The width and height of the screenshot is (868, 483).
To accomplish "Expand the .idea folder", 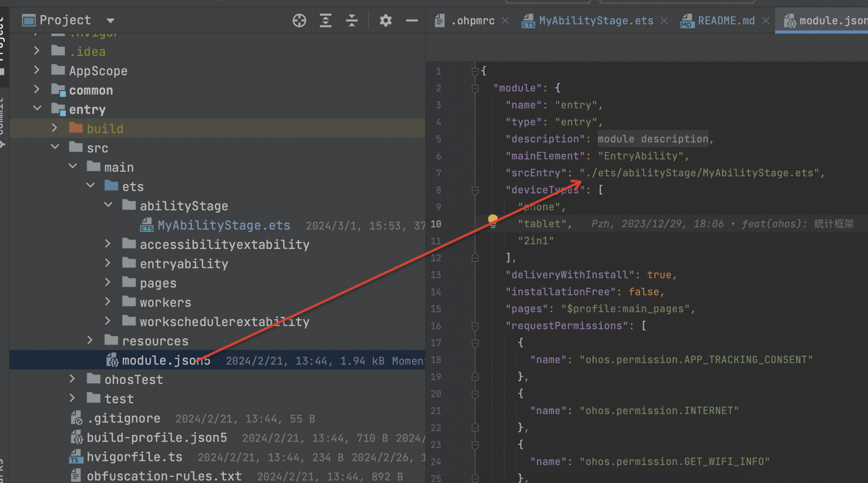I will click(x=37, y=51).
